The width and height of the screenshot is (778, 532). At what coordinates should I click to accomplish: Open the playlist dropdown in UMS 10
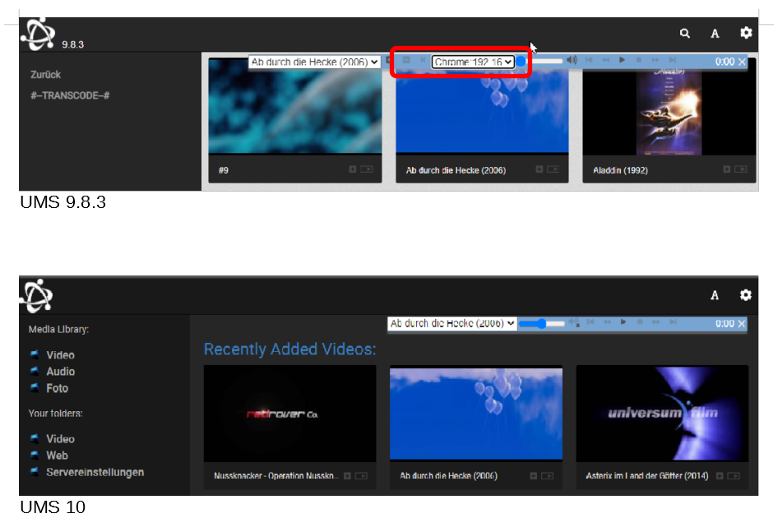click(x=452, y=324)
